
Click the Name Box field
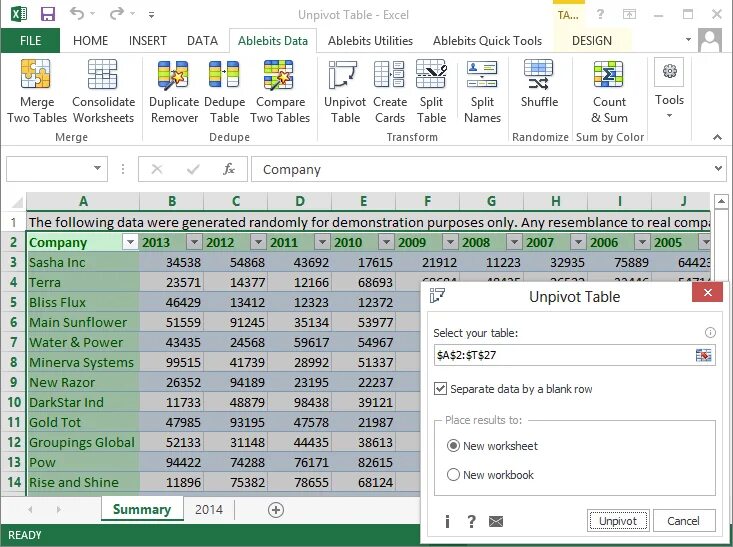(48, 169)
